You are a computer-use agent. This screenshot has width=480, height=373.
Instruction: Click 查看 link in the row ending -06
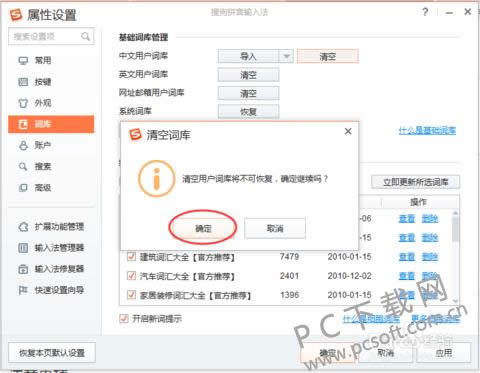(x=407, y=219)
